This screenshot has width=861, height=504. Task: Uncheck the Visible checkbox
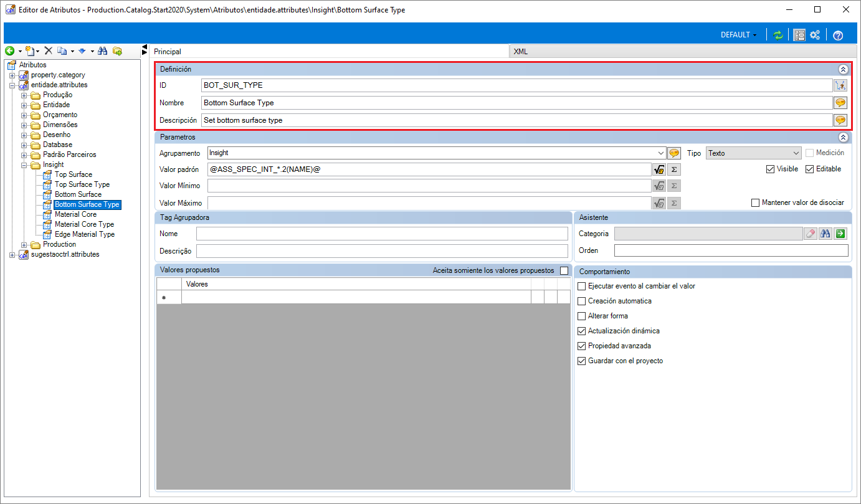(771, 169)
